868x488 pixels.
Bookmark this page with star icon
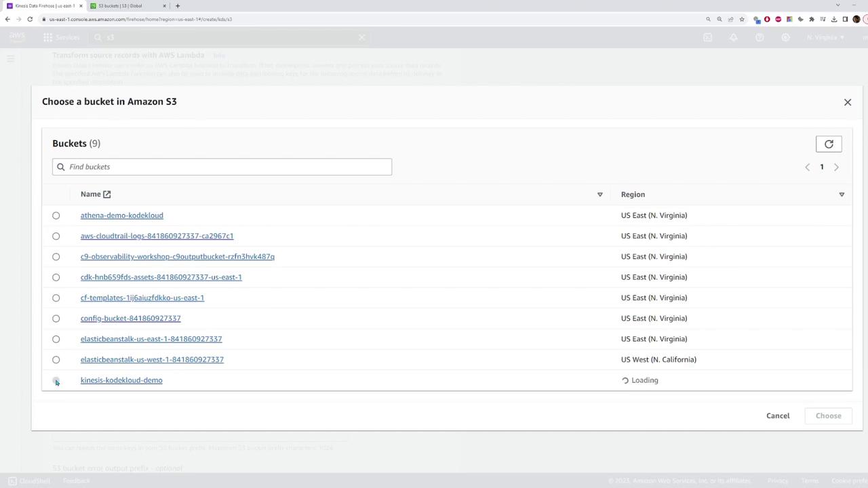point(742,19)
